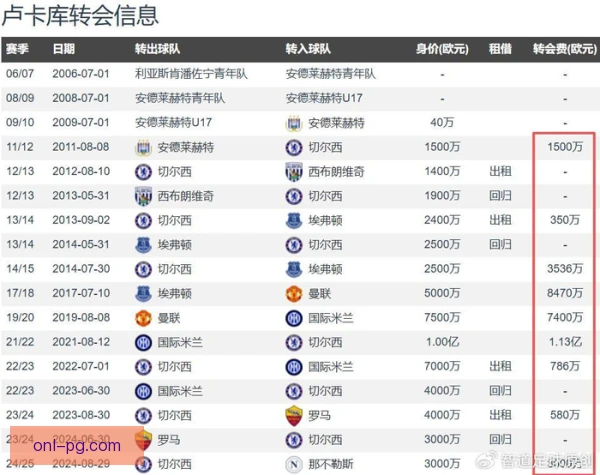Select the 转入球队 column header
The width and height of the screenshot is (600, 475).
[x=308, y=49]
